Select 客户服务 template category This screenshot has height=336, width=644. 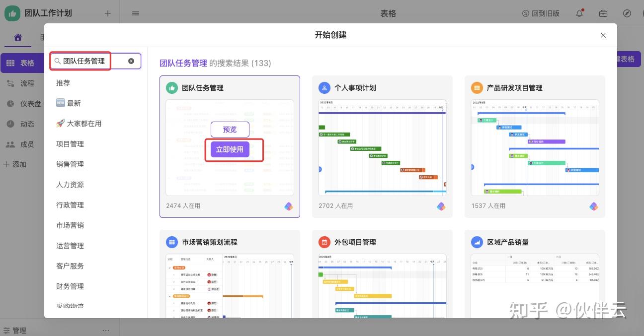70,266
